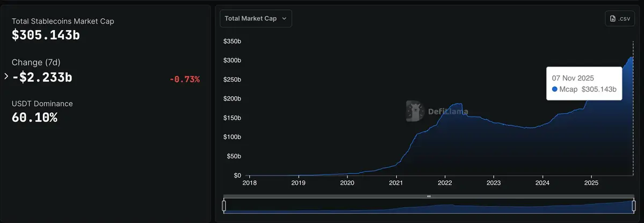Download chart data with .csv button
Image resolution: width=644 pixels, height=223 pixels.
(x=620, y=18)
